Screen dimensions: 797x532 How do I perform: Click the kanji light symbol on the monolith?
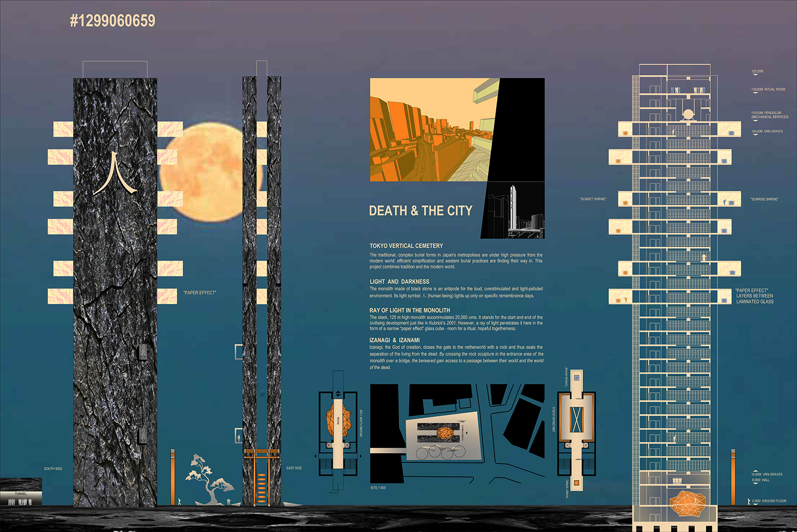point(115,174)
